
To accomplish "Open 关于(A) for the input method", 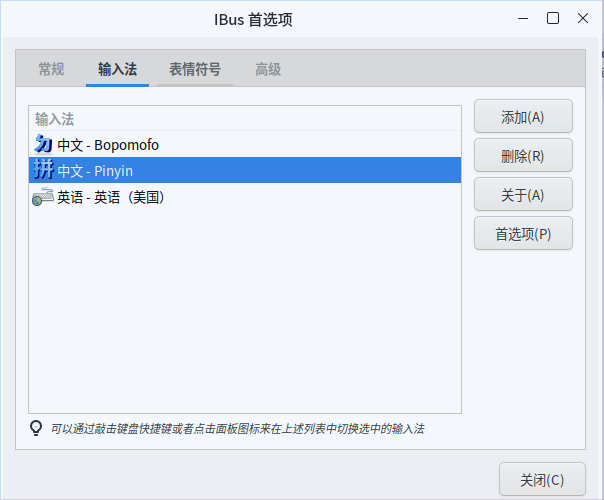I will [x=523, y=195].
